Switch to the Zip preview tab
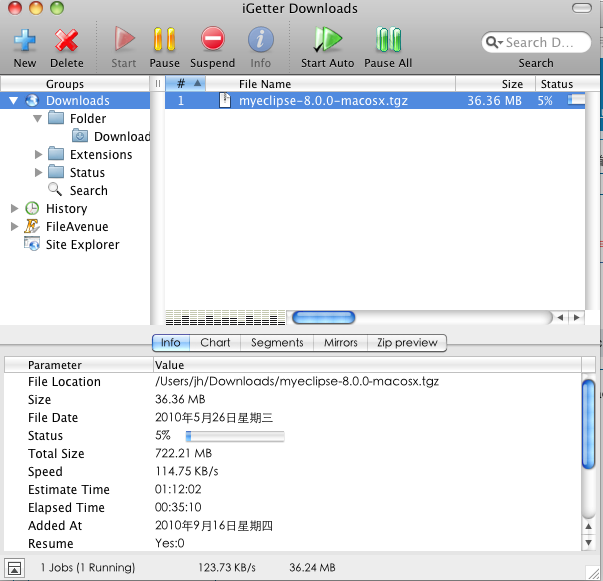This screenshot has height=581, width=603. [407, 343]
